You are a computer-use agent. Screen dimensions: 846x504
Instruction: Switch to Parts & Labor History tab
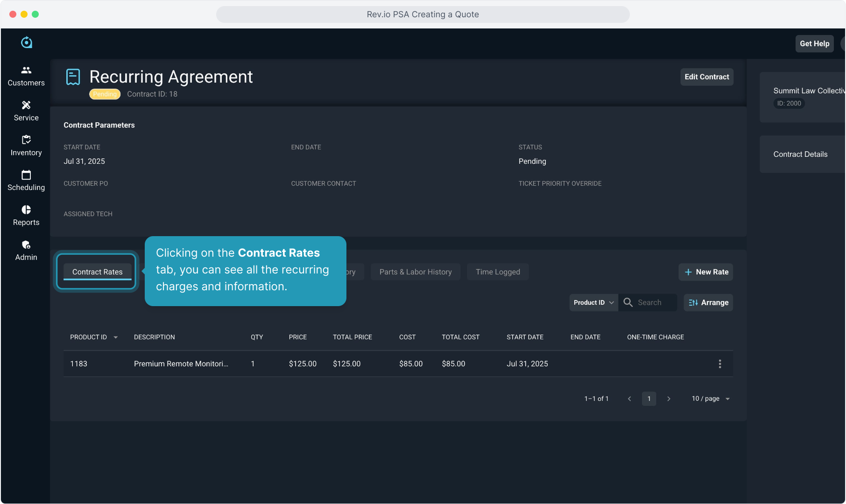(x=415, y=272)
